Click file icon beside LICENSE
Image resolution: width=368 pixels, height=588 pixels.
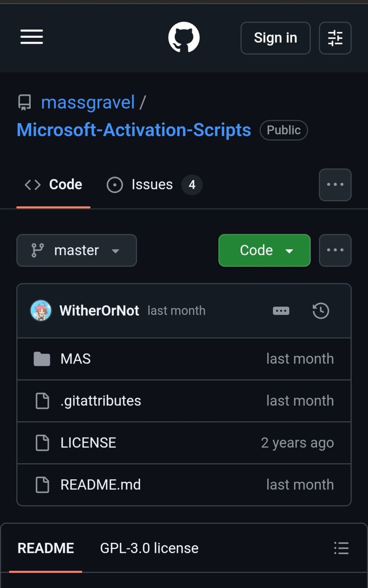(x=43, y=443)
